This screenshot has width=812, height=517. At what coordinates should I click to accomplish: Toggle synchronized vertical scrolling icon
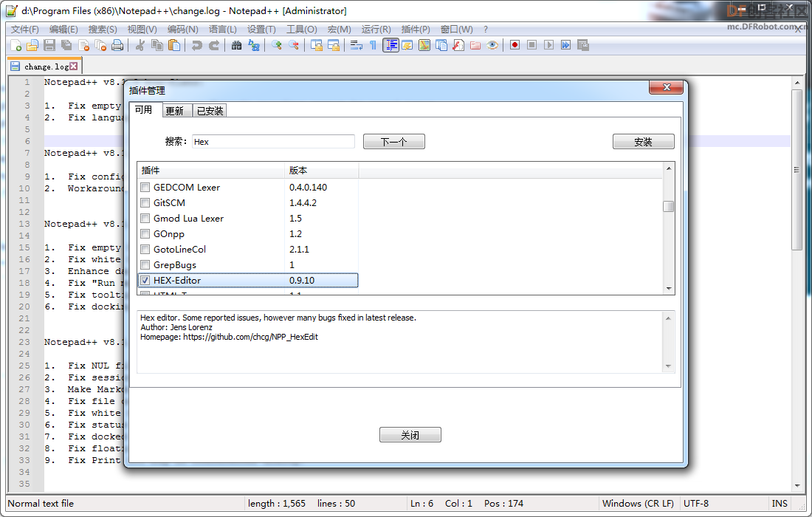point(317,46)
